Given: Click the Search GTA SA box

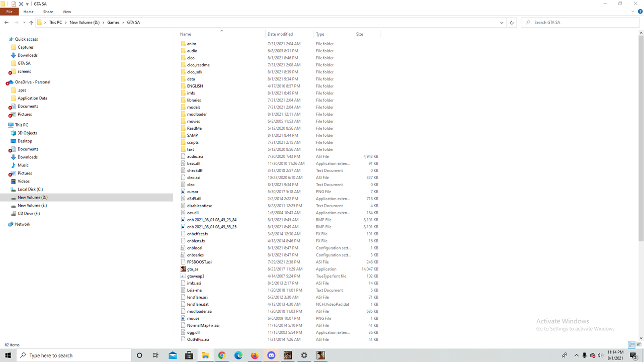Looking at the screenshot, I should pyautogui.click(x=581, y=23).
